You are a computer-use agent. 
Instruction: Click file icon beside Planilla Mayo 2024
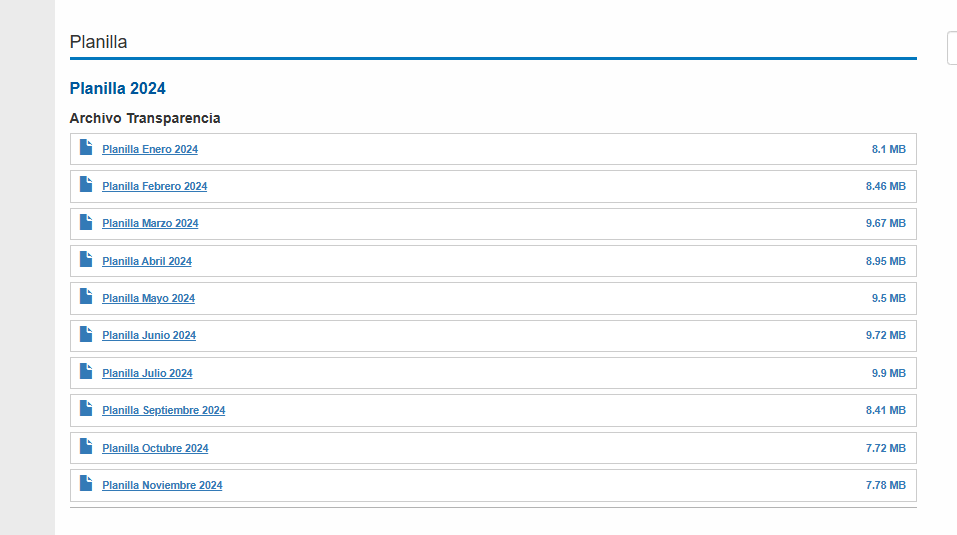point(86,297)
